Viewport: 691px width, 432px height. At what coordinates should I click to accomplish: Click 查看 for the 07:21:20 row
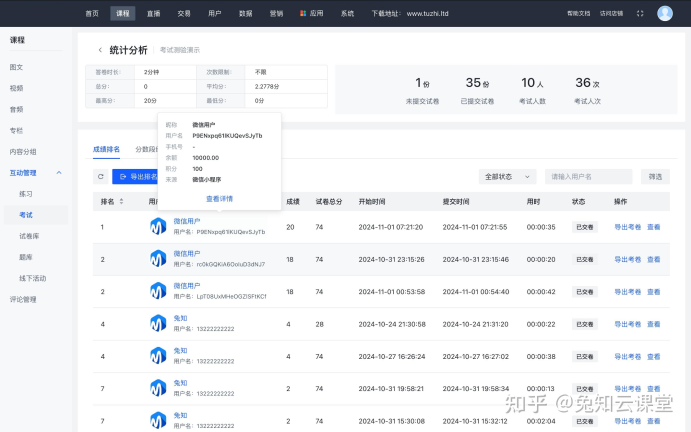coord(654,227)
